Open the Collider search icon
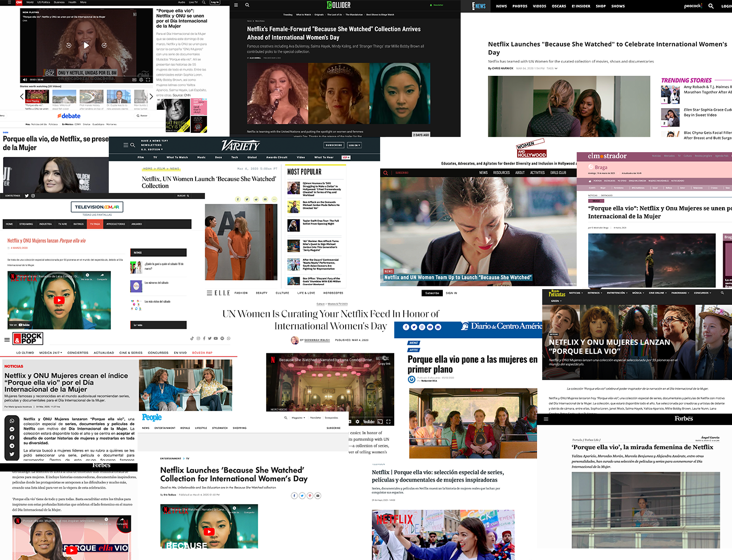The image size is (732, 560). [x=247, y=5]
